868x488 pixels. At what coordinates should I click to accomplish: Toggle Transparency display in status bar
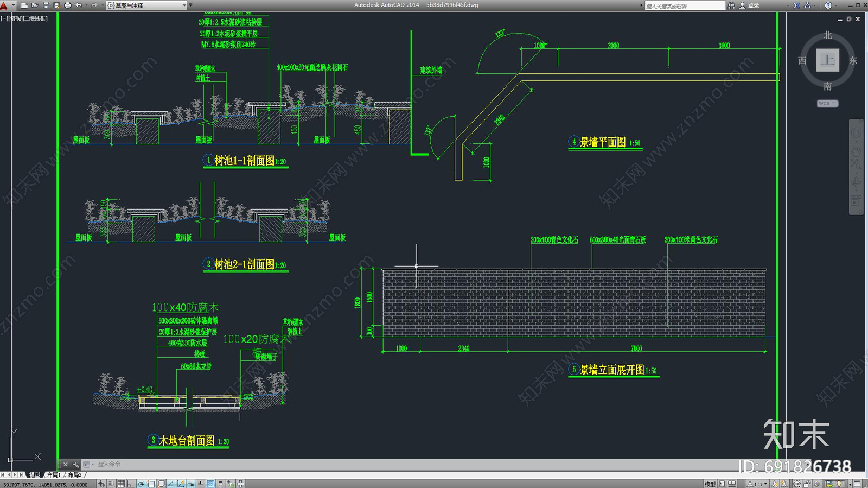(x=210, y=484)
